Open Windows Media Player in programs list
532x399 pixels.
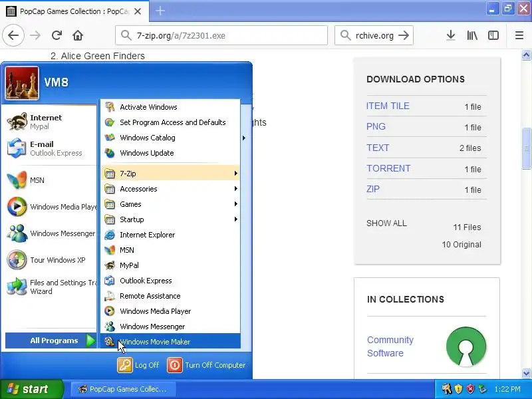pos(171,311)
